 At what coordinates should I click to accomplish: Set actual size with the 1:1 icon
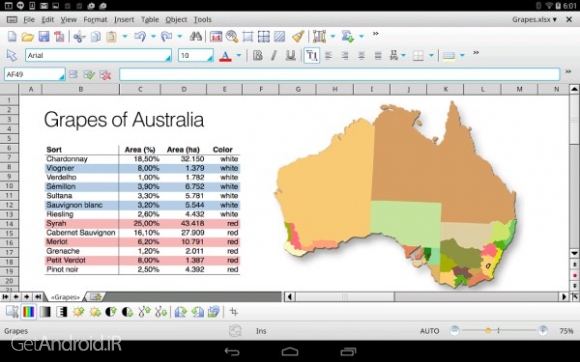[x=216, y=36]
